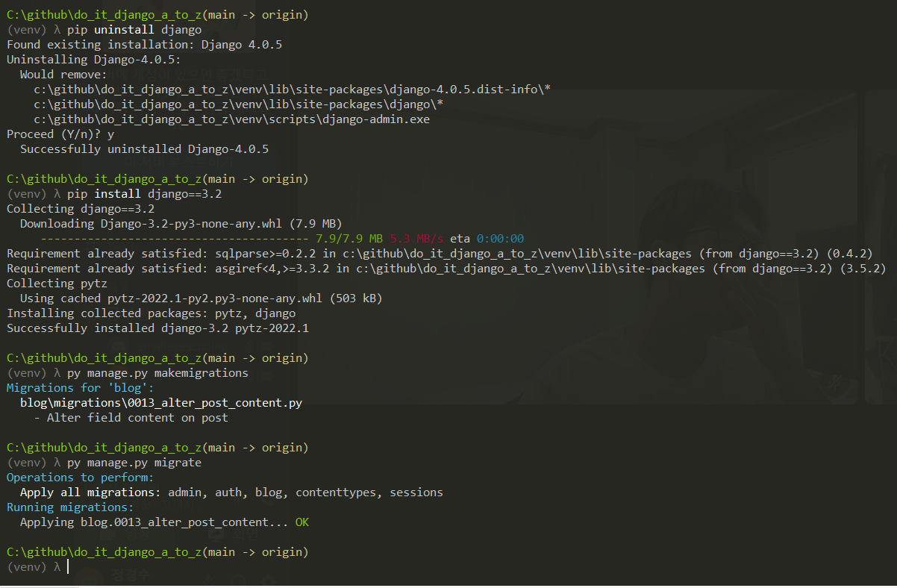Screen dimensions: 897x588
Task: Select the 'Collecting django==3.2' line
Action: point(81,209)
